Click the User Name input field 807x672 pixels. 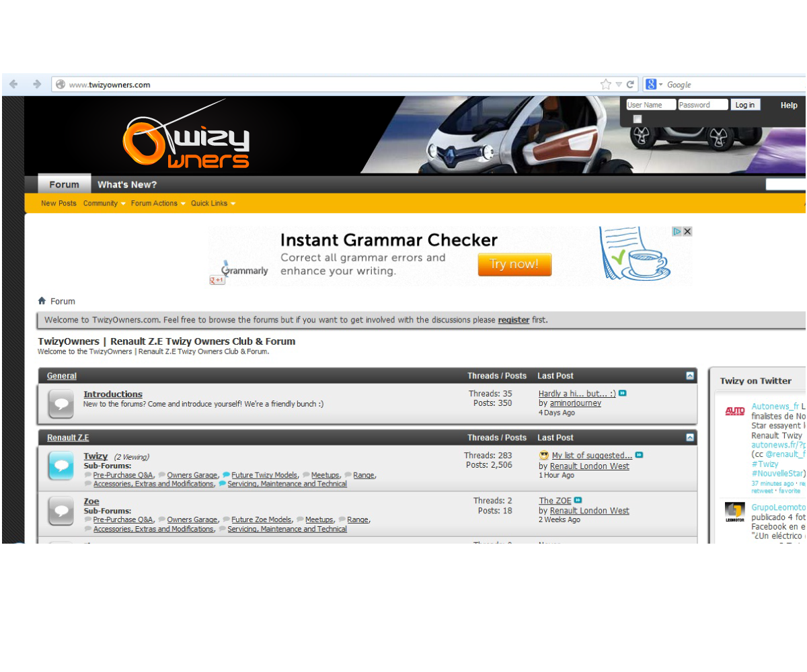(x=651, y=105)
